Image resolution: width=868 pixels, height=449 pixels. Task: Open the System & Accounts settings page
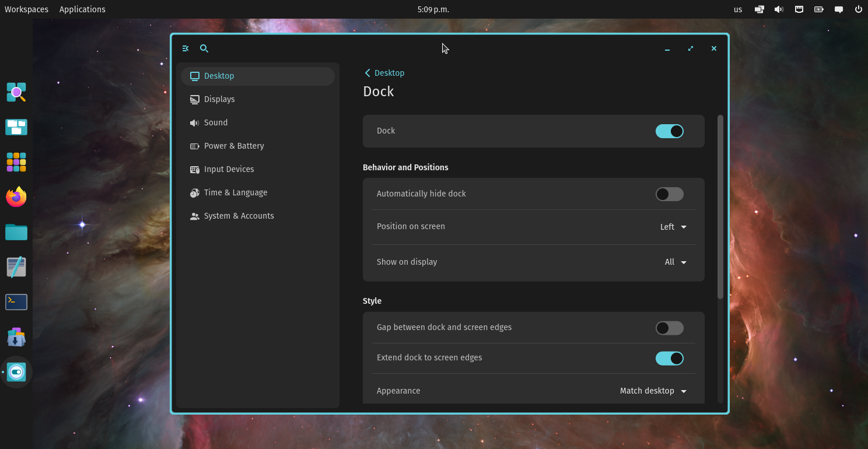(x=258, y=216)
